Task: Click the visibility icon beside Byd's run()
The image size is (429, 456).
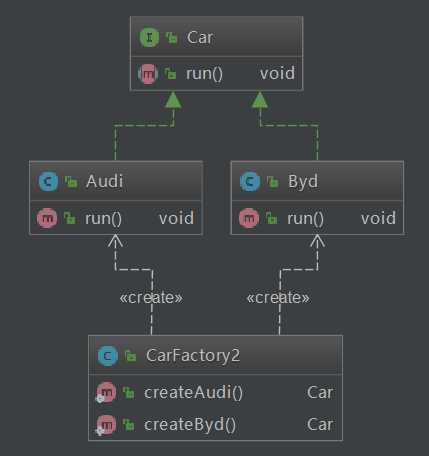Action: [272, 218]
